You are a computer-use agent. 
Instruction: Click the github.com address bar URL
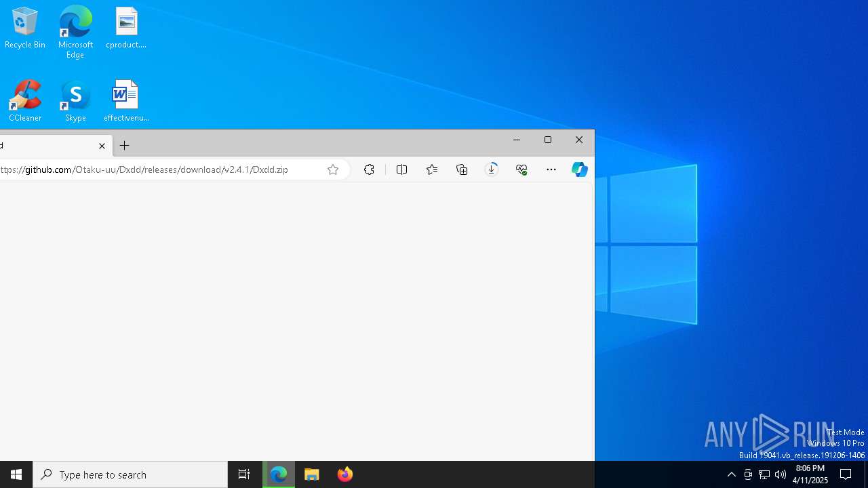[x=144, y=169]
